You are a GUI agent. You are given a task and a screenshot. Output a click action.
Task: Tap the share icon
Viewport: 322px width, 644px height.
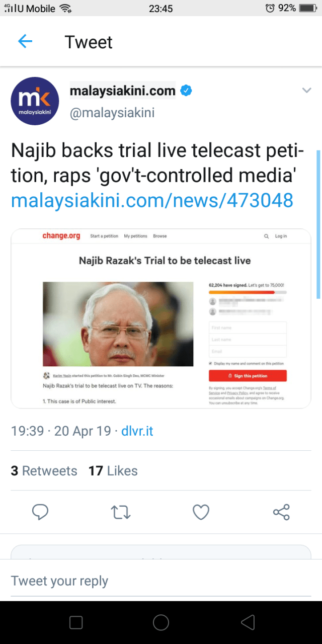coord(281,512)
